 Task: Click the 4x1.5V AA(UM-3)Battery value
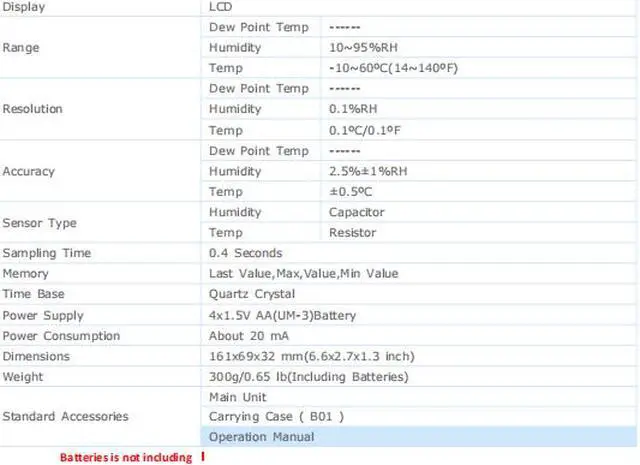point(282,315)
